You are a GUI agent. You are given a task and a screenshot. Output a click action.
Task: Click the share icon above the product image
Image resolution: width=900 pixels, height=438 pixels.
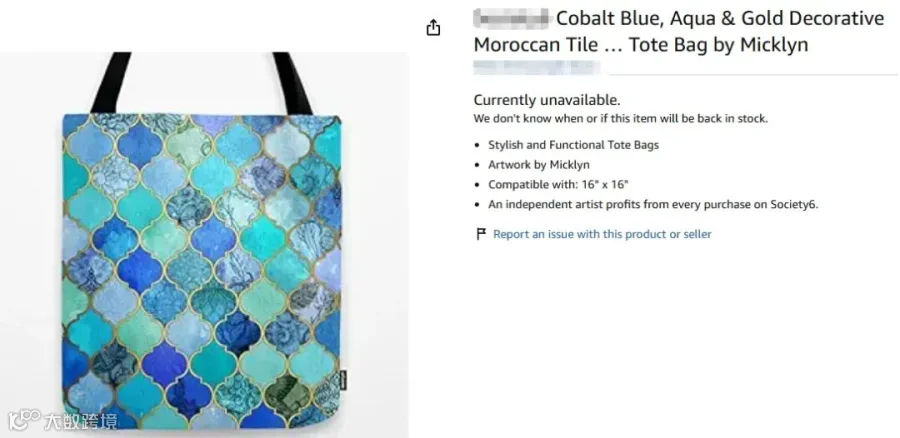point(433,27)
